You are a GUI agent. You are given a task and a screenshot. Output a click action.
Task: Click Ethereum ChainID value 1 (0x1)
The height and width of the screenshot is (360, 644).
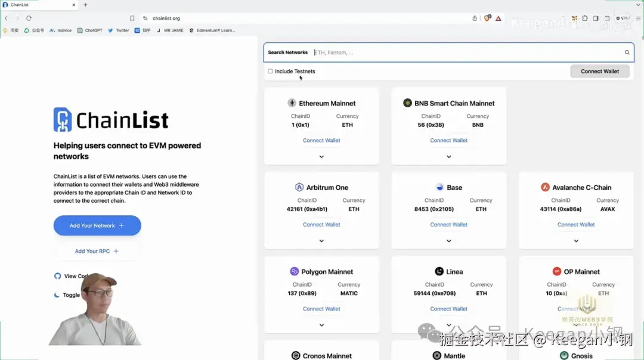click(300, 125)
